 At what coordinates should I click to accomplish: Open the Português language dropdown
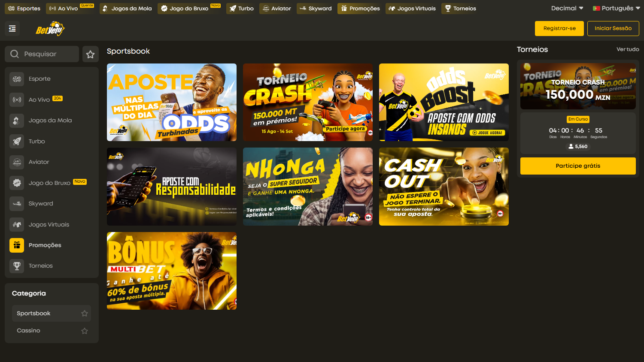(x=617, y=8)
